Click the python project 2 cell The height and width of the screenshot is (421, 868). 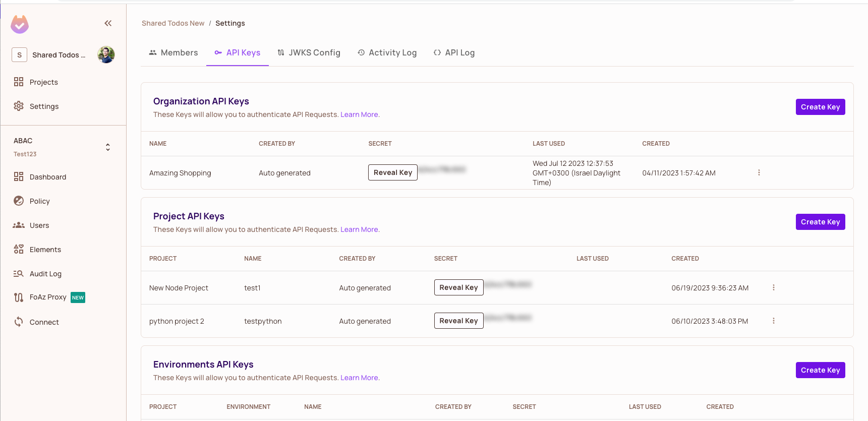point(177,321)
